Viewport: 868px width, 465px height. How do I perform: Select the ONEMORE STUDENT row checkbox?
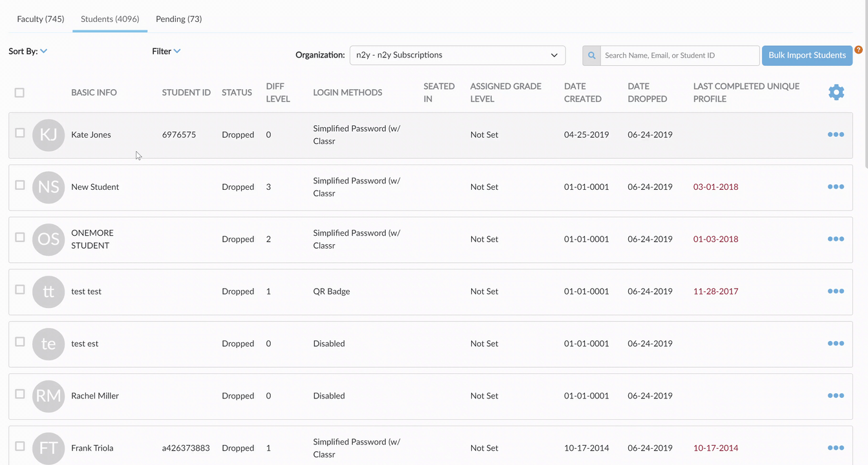click(x=20, y=238)
